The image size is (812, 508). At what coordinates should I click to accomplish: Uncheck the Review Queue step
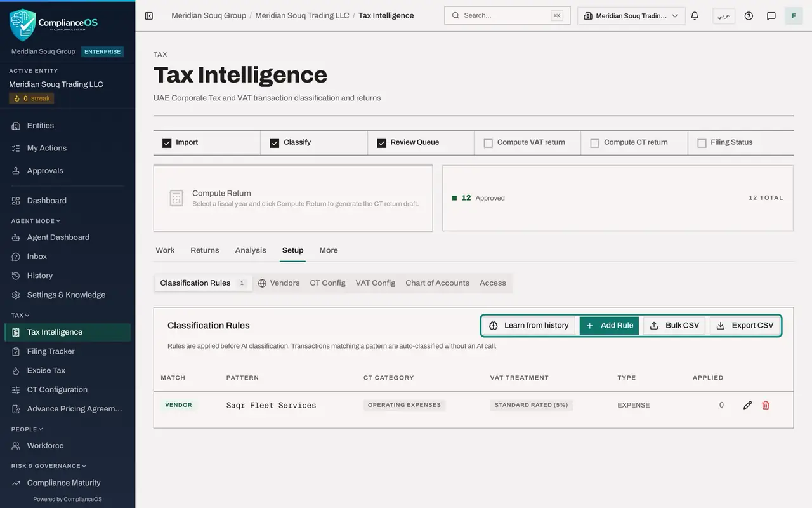pos(382,143)
